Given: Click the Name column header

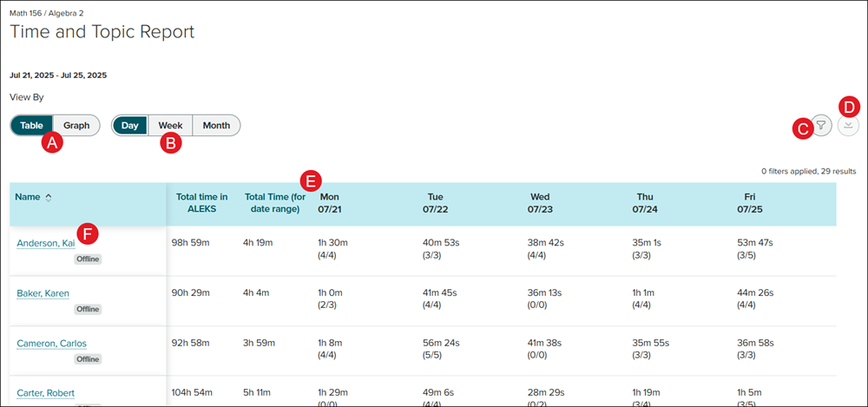Looking at the screenshot, I should [x=28, y=197].
